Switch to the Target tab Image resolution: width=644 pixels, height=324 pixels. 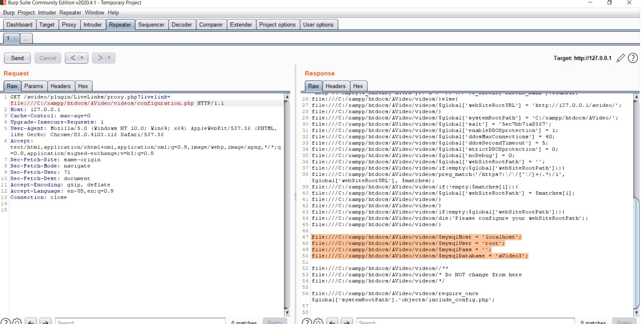(47, 25)
